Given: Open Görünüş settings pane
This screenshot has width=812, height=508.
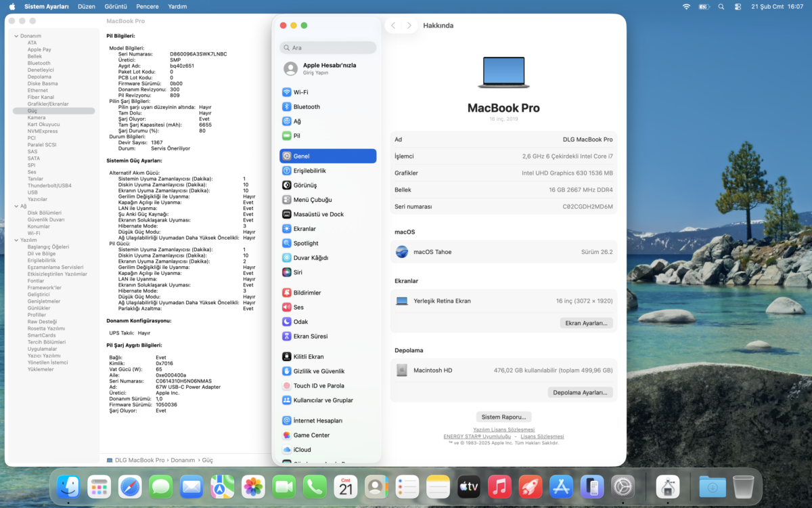Looking at the screenshot, I should [x=328, y=185].
